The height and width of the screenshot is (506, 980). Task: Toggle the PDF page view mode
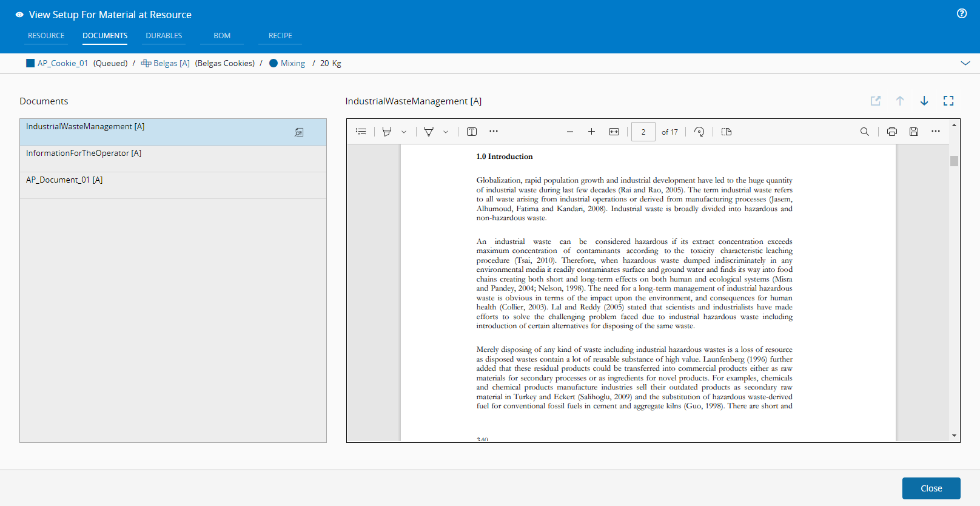727,132
